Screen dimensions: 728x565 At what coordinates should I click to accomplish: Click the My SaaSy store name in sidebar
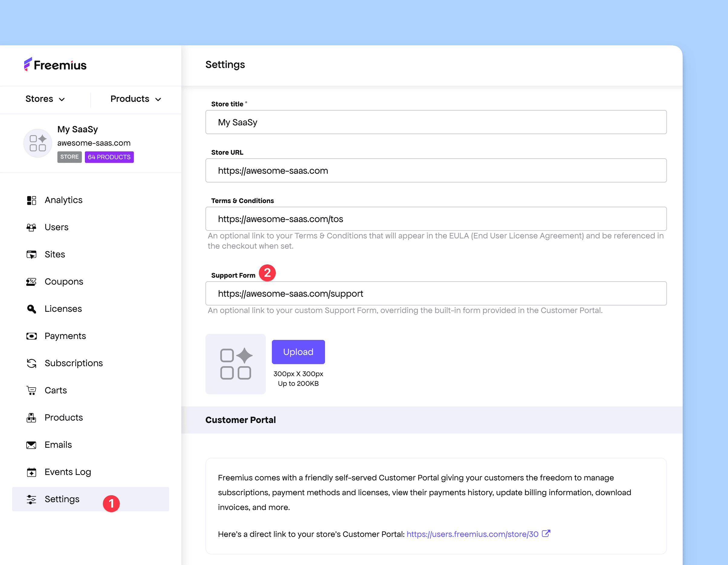tap(78, 129)
